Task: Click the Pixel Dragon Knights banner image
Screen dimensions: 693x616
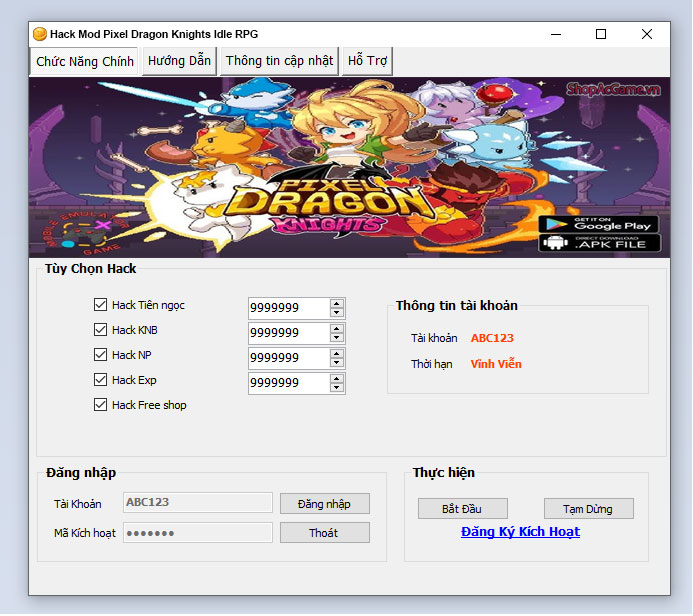Action: point(349,167)
